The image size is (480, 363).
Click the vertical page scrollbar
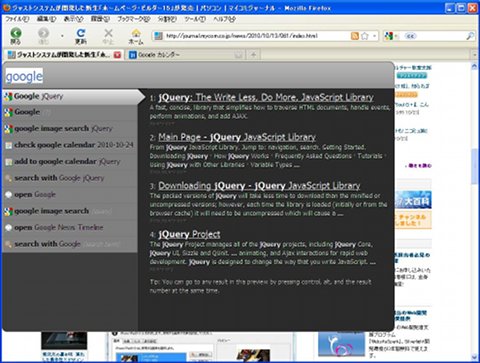pos(475,166)
